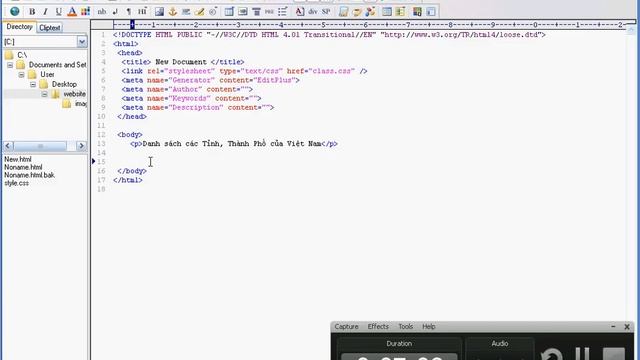Insert a paragraph tag icon
This screenshot has width=640, height=360.
click(129, 12)
